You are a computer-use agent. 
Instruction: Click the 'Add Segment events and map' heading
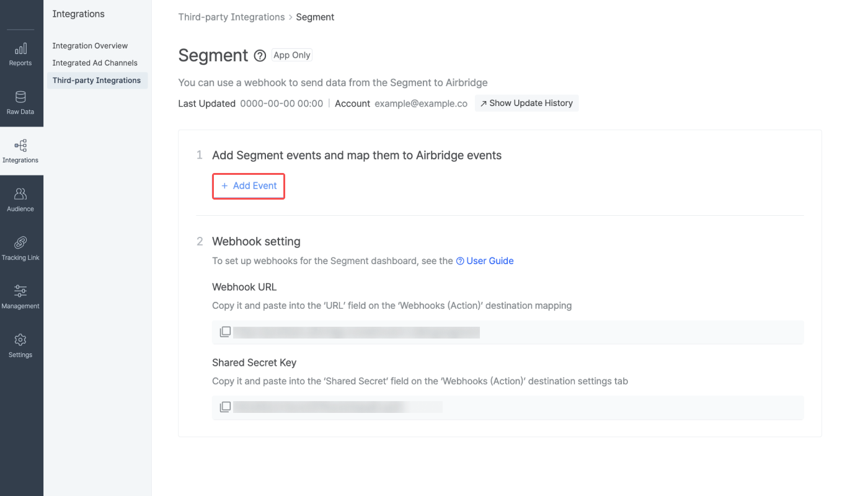356,156
